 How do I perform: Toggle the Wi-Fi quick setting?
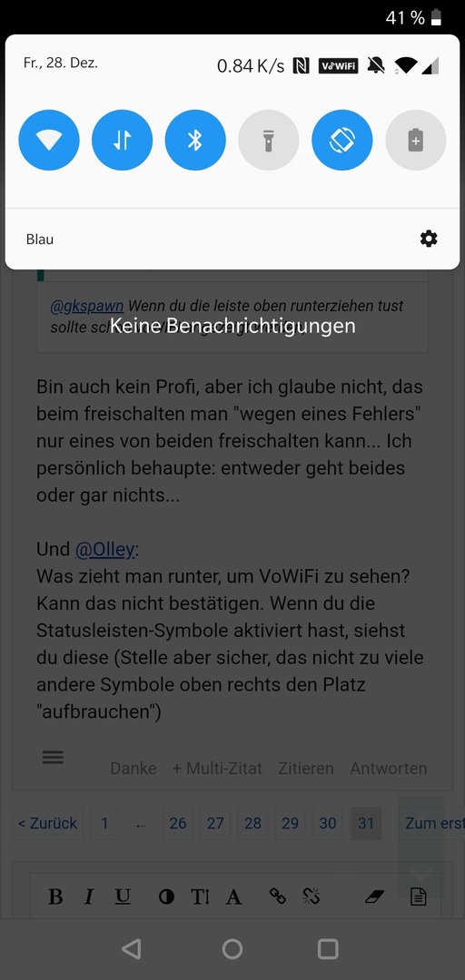click(x=49, y=140)
